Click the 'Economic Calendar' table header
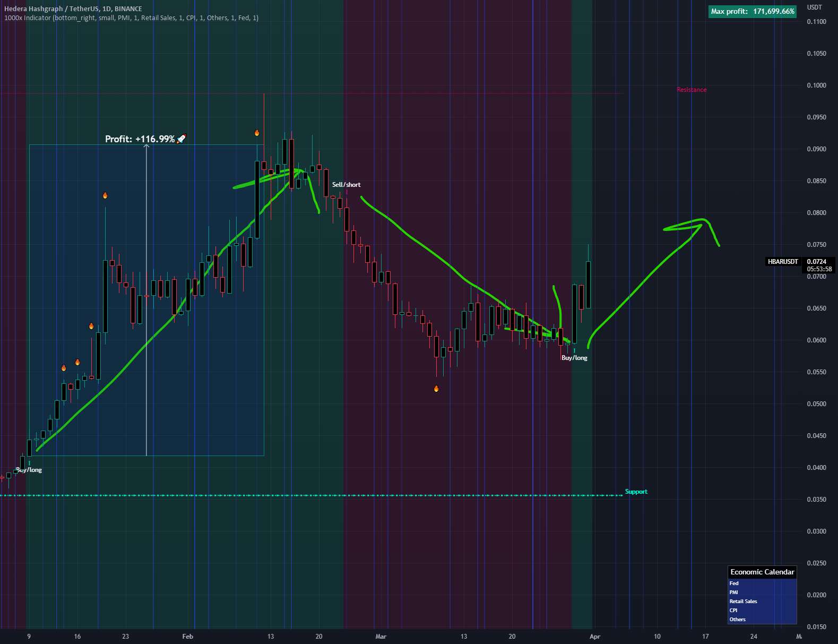The image size is (838, 644). coord(762,572)
